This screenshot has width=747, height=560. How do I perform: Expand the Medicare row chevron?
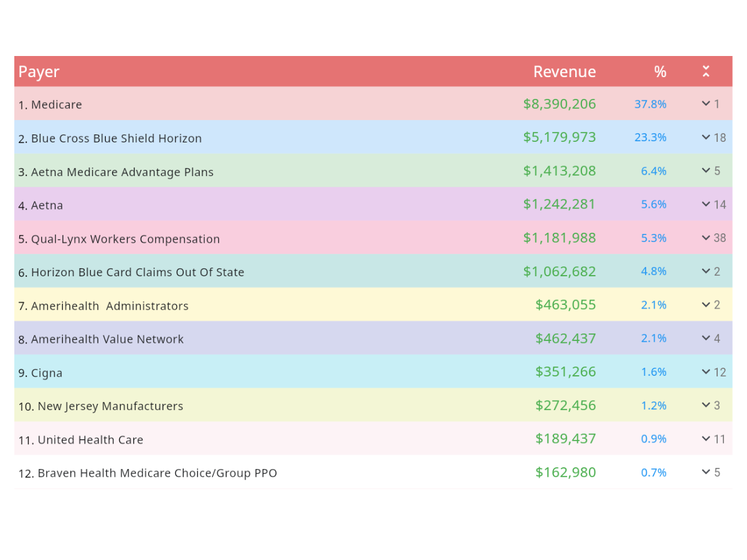click(706, 104)
